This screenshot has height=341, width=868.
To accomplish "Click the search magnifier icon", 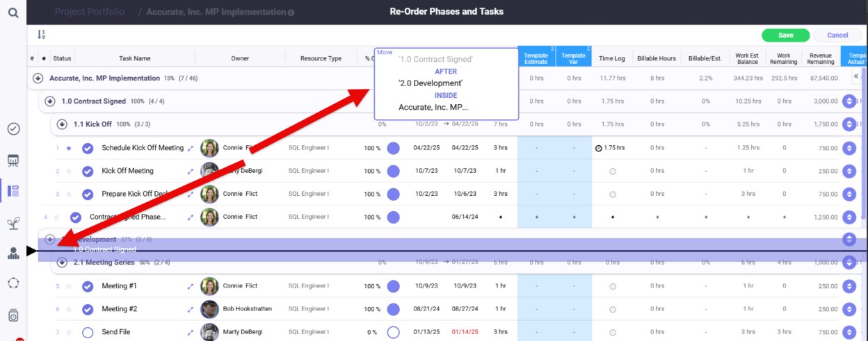I will pos(13,13).
